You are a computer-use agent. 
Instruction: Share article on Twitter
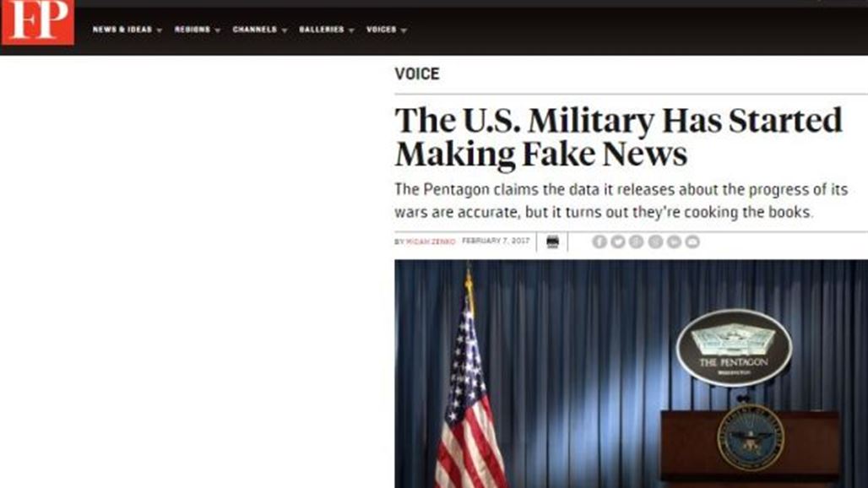coord(618,241)
